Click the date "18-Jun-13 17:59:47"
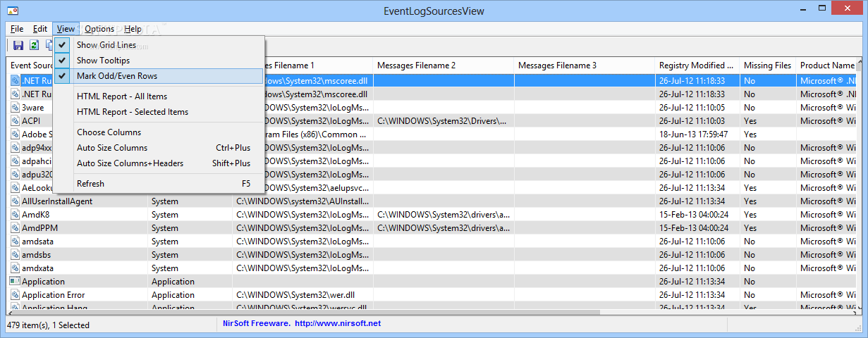This screenshot has height=338, width=868. [x=694, y=134]
